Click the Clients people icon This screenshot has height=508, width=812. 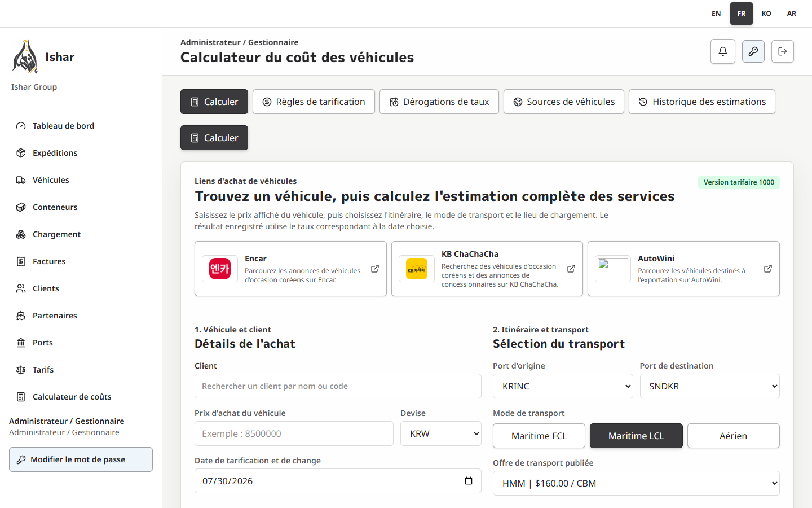(x=21, y=288)
